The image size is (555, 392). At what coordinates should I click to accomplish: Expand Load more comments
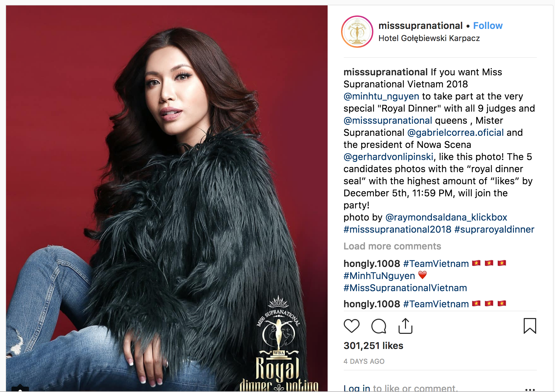tap(392, 246)
